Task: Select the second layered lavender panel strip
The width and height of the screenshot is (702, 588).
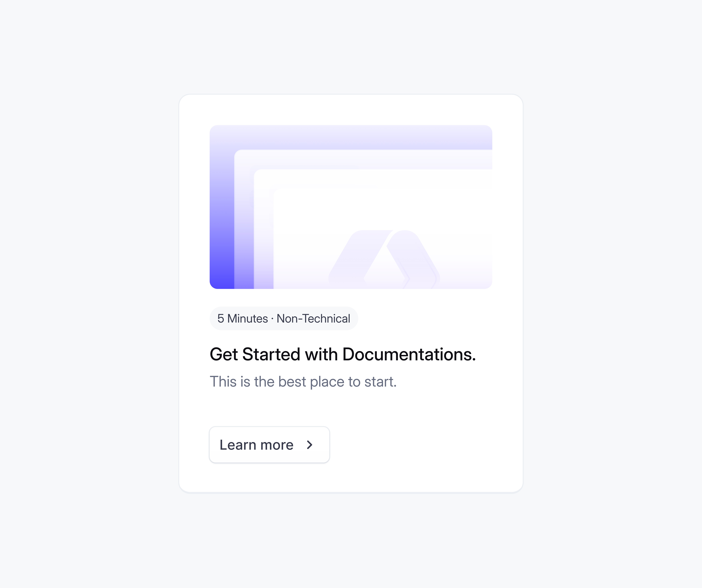Action: (244, 221)
